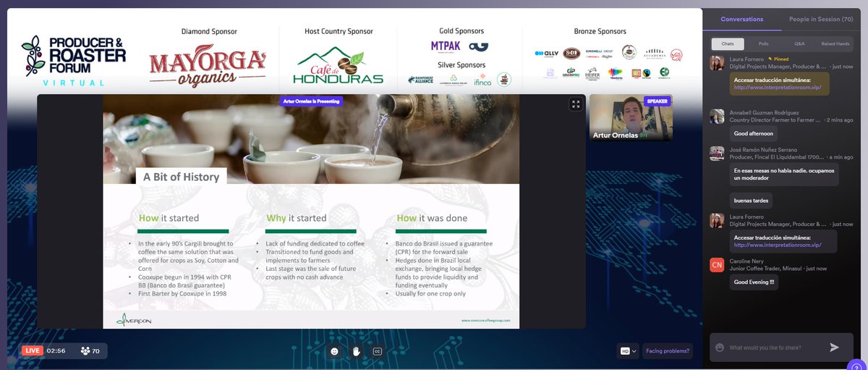Open emoji picker in chat input
The image size is (868, 370).
pyautogui.click(x=720, y=348)
